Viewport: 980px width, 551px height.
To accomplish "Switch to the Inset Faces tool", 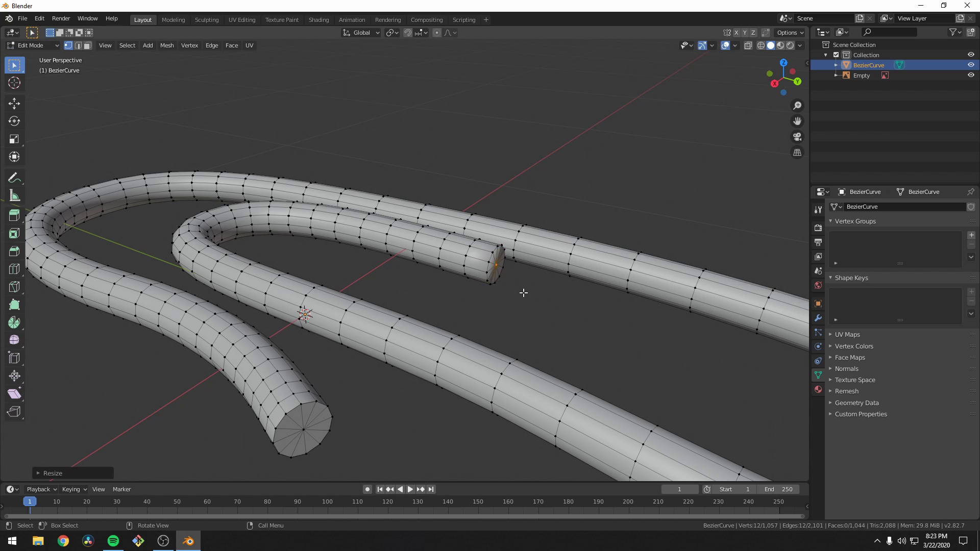I will pyautogui.click(x=14, y=233).
